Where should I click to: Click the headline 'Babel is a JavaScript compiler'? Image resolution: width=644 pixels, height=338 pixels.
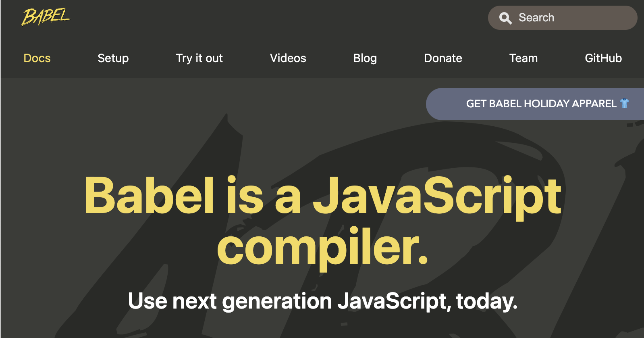pyautogui.click(x=322, y=220)
